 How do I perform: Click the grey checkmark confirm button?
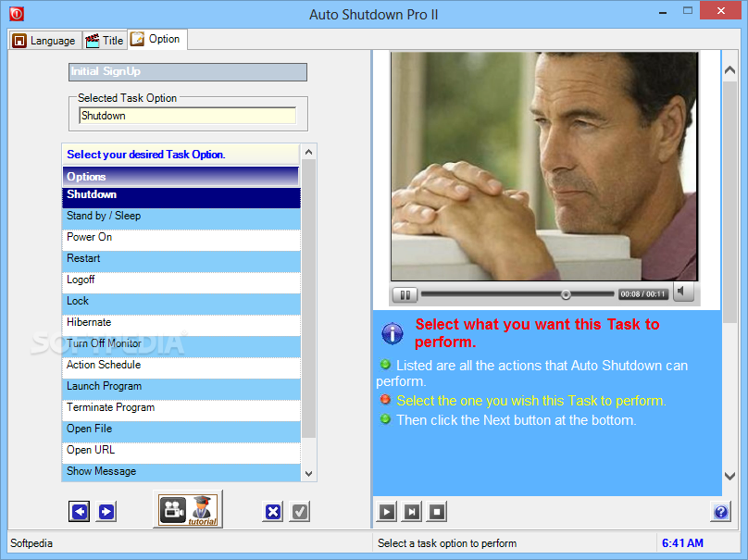coord(300,512)
